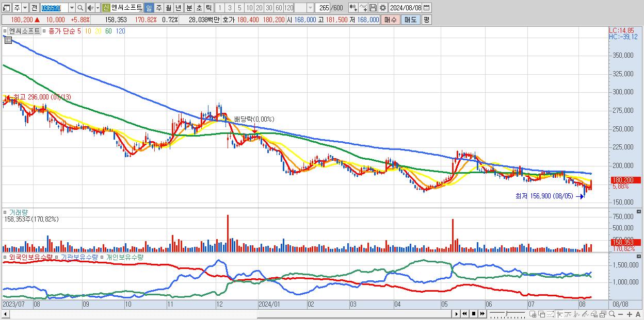Click the stock search magnifier icon
This screenshot has height=320, width=644.
[81, 8]
